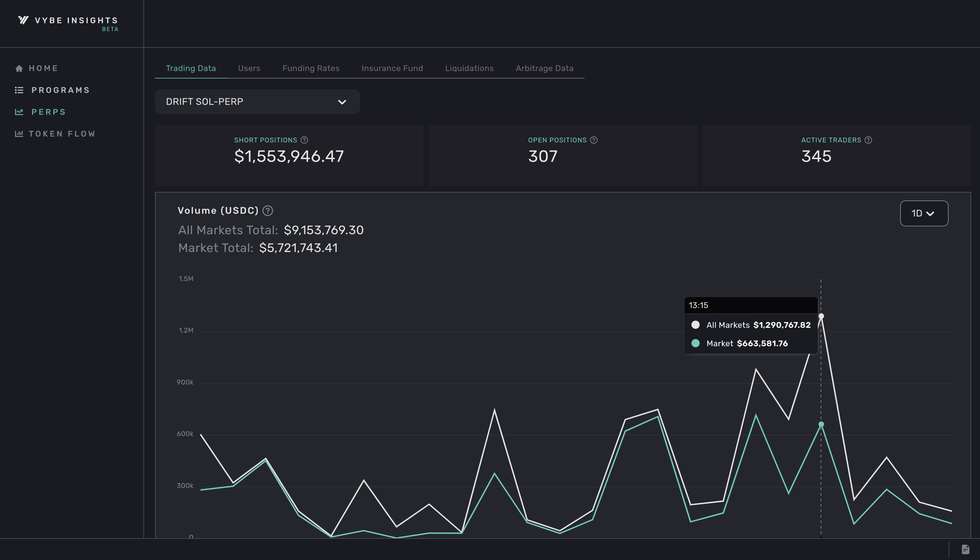Click the market selector chevron arrow
This screenshot has height=560, width=980.
342,102
